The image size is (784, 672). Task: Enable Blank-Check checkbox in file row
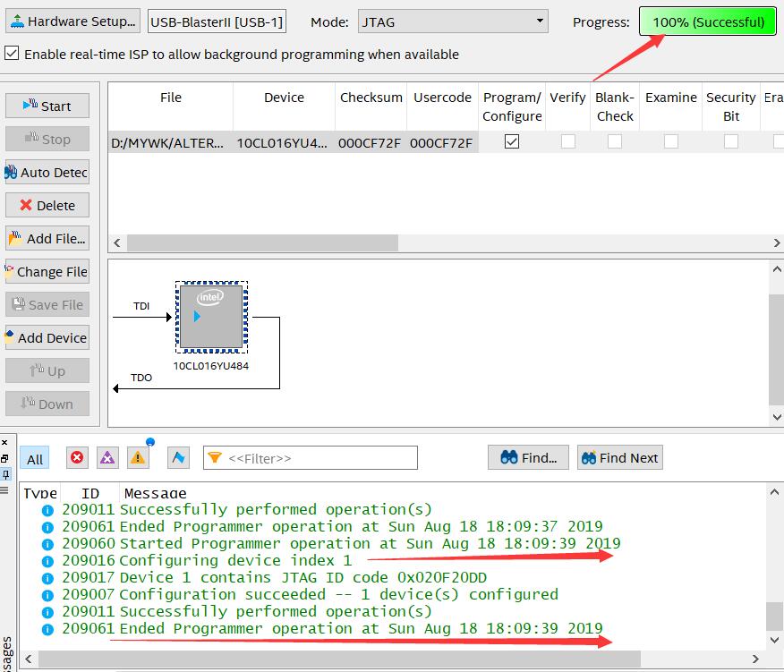(615, 142)
